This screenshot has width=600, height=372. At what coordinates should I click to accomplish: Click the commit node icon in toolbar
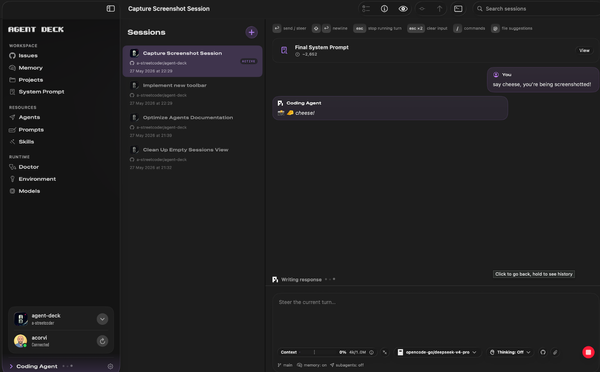point(422,9)
